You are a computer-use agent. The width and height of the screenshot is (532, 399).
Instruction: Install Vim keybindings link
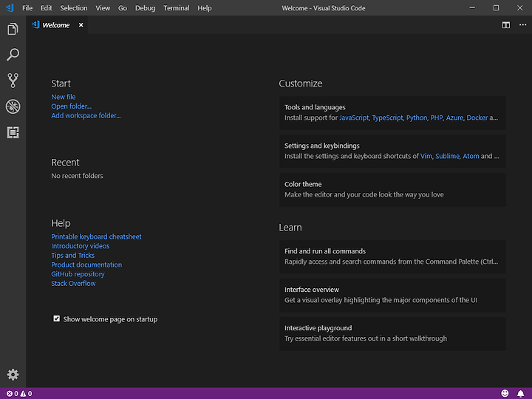426,156
